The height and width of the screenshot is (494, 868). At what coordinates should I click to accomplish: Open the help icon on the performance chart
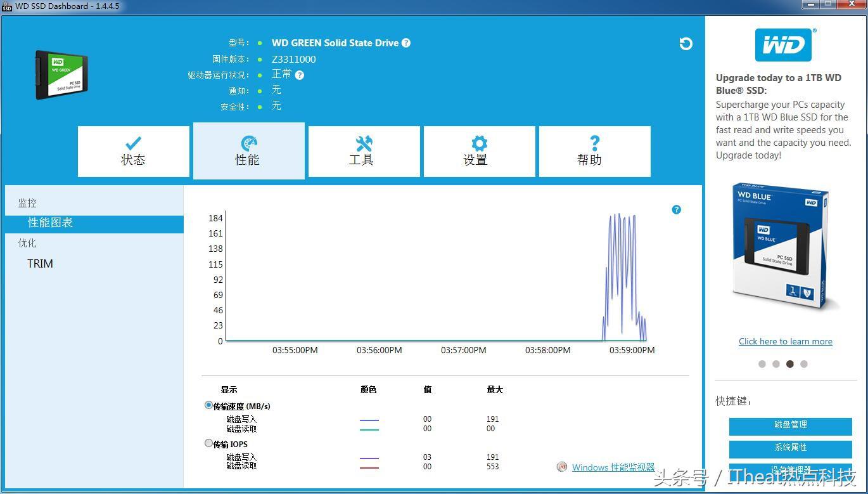click(x=676, y=209)
